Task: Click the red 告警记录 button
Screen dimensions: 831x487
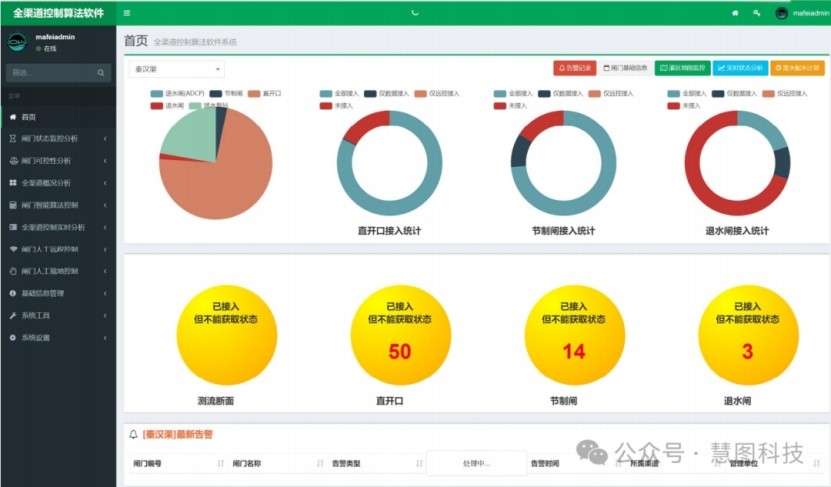Action: pos(574,68)
